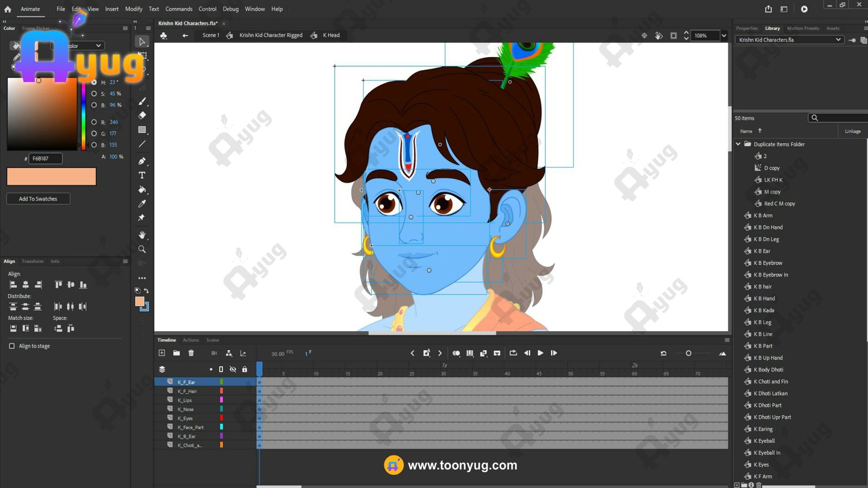Enable Align to stage checkbox
868x488 pixels.
12,346
